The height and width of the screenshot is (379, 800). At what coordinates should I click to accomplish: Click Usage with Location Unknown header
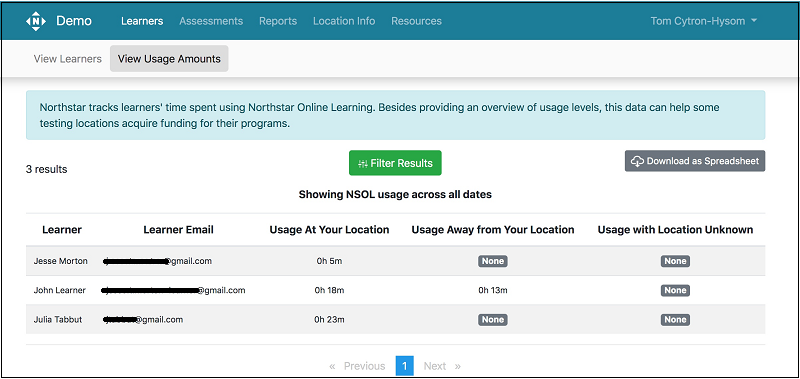pos(675,230)
